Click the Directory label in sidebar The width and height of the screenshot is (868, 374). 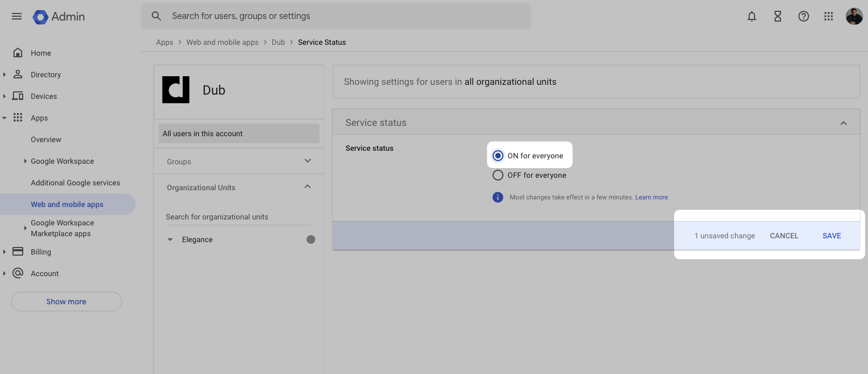click(x=46, y=75)
